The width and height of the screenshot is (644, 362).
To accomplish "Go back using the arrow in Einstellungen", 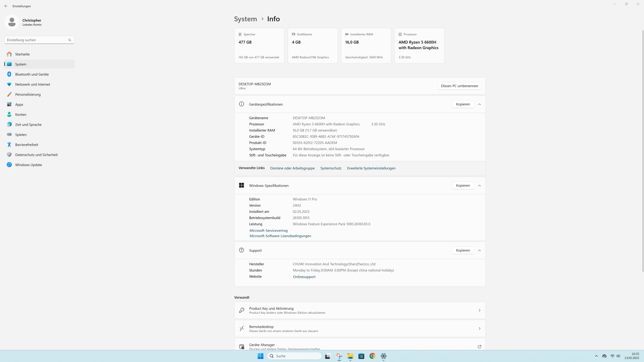I will click(x=6, y=6).
